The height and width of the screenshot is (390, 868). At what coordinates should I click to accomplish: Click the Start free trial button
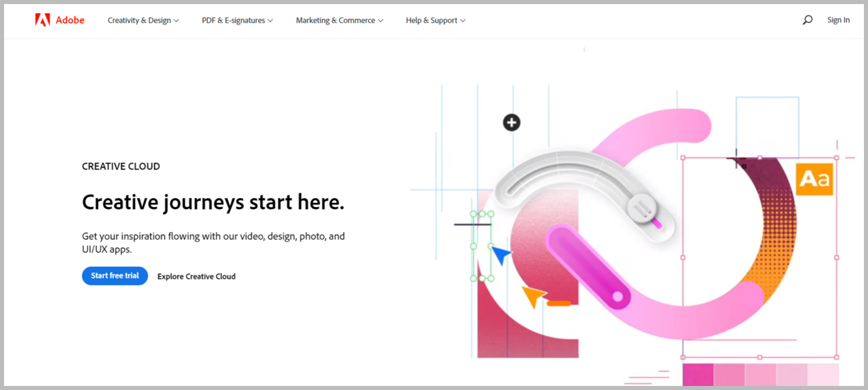(x=115, y=276)
